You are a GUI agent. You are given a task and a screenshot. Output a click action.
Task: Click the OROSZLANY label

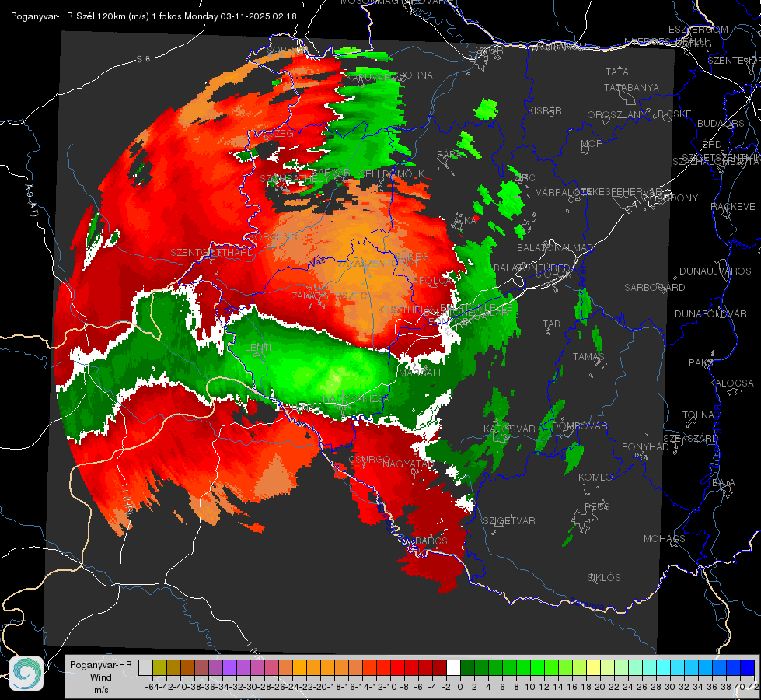click(617, 114)
